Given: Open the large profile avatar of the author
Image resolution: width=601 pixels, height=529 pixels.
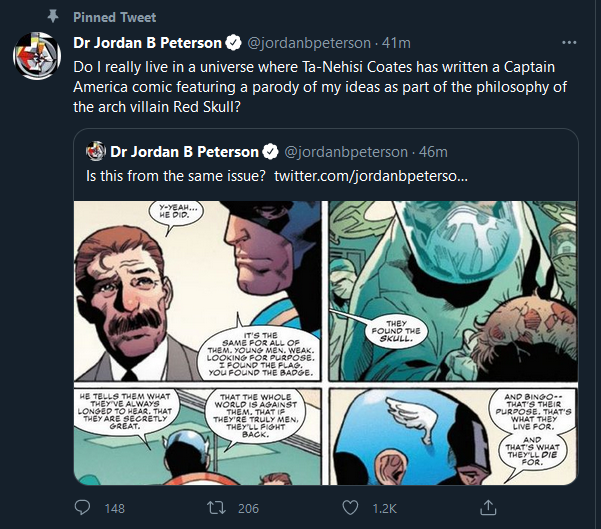Looking at the screenshot, I should (37, 56).
